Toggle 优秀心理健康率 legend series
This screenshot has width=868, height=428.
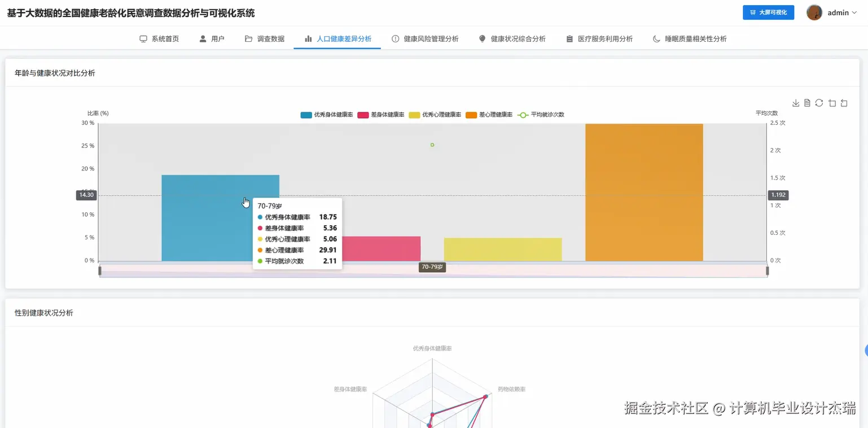435,115
